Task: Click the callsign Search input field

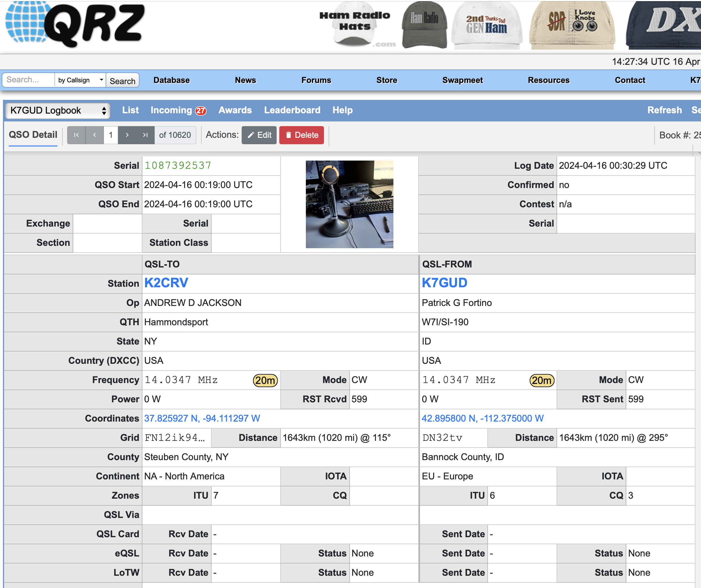Action: (29, 80)
